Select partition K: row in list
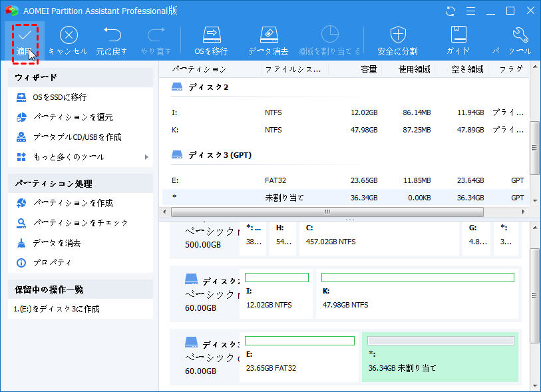The height and width of the screenshot is (392, 541). tap(346, 130)
